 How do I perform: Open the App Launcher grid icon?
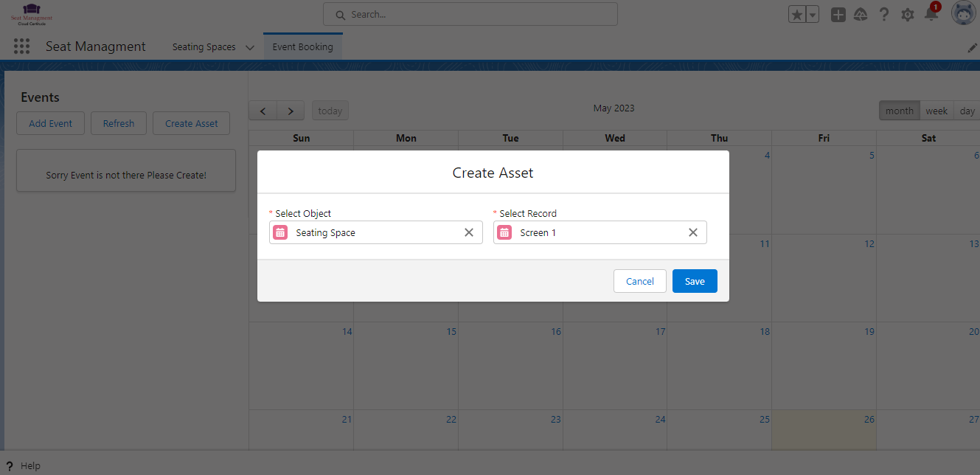[21, 46]
